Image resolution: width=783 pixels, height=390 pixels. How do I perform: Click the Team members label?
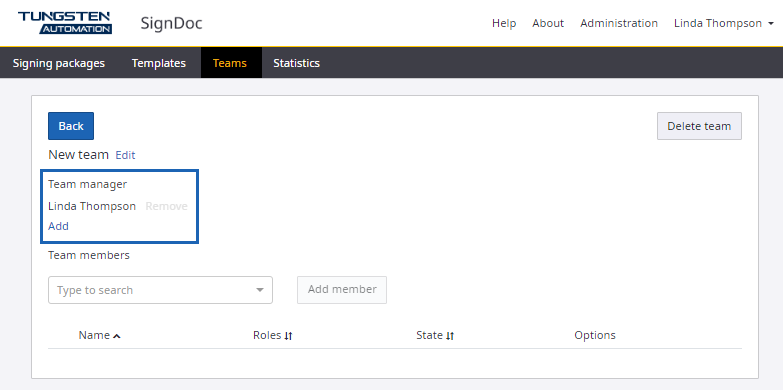tap(89, 255)
